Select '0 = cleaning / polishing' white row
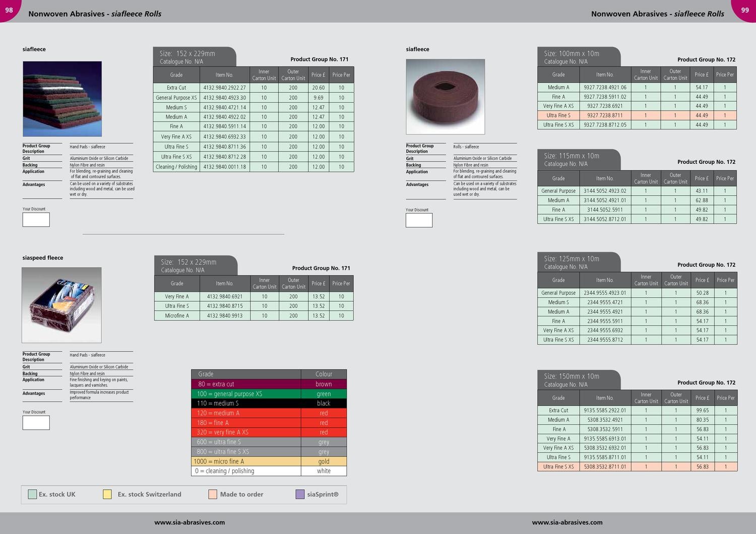Screen dimensions: 756x534 pos(269,471)
